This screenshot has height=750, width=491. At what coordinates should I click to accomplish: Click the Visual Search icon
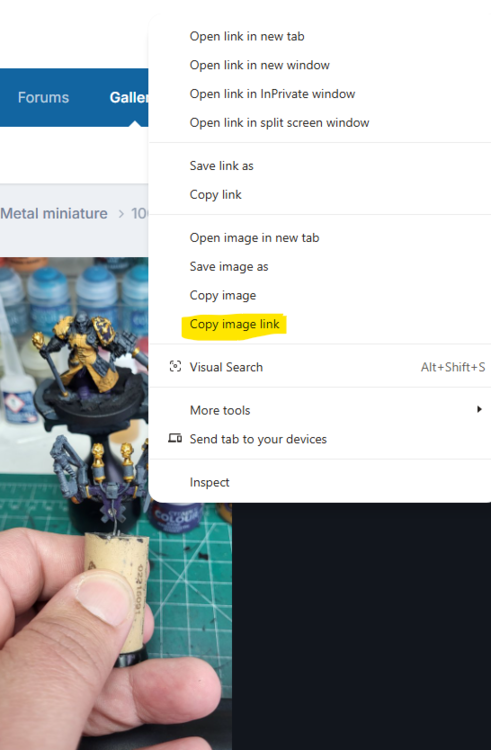tap(175, 367)
